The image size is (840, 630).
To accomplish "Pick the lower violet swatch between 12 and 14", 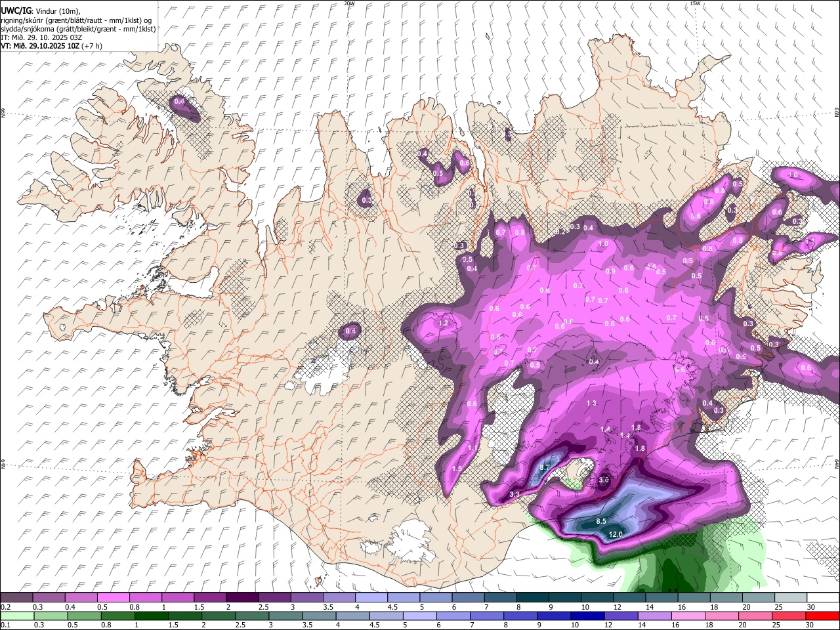I will [x=621, y=616].
